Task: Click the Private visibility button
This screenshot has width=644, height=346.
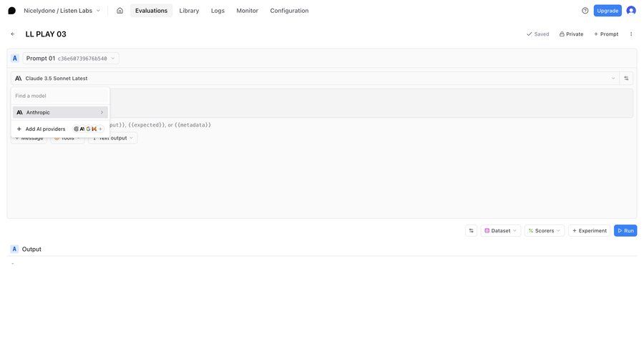Action: point(571,34)
